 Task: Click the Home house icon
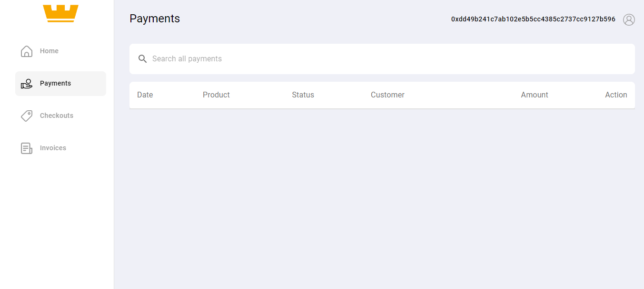coord(27,51)
